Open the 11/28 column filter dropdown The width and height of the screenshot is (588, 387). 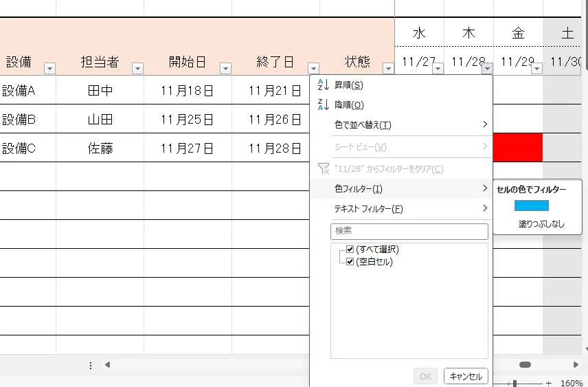click(x=487, y=68)
